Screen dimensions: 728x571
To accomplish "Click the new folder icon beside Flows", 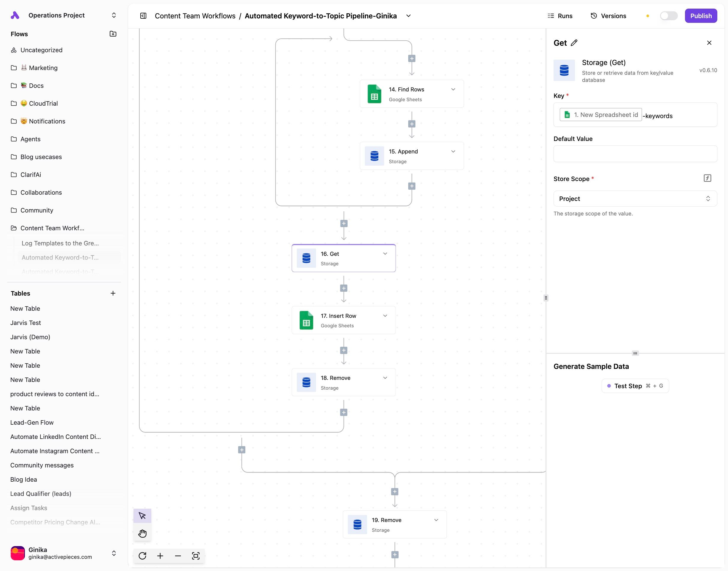I will pyautogui.click(x=113, y=34).
